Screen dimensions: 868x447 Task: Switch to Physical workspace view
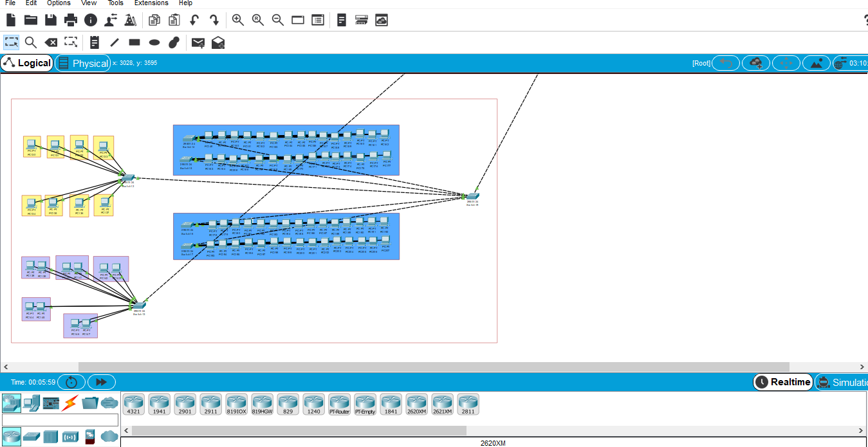[x=82, y=63]
